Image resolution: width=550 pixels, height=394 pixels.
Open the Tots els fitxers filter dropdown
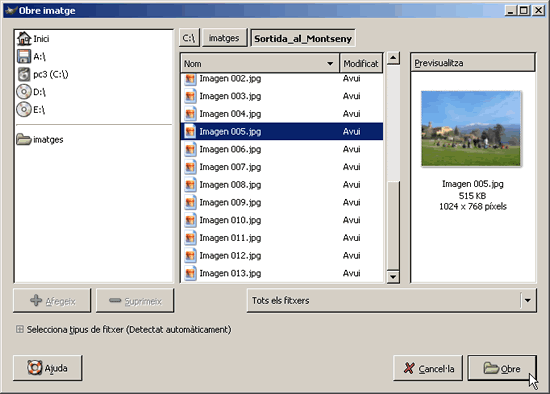(391, 301)
